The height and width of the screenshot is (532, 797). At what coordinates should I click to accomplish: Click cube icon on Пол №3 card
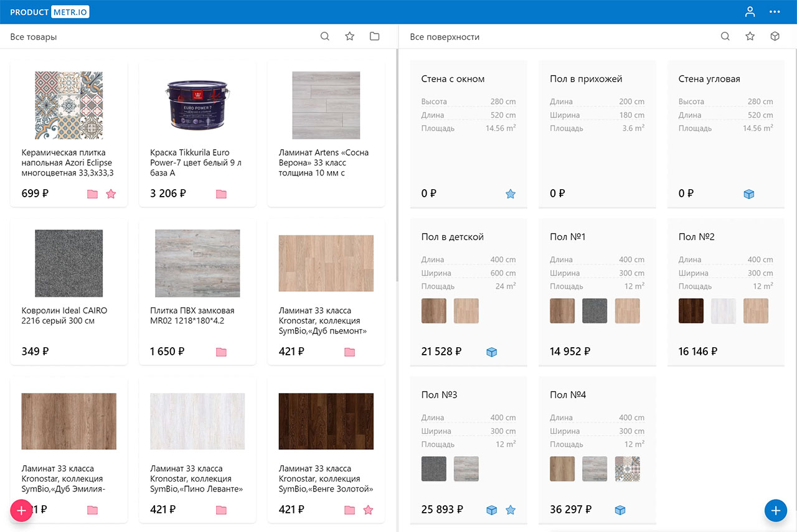[x=492, y=510]
